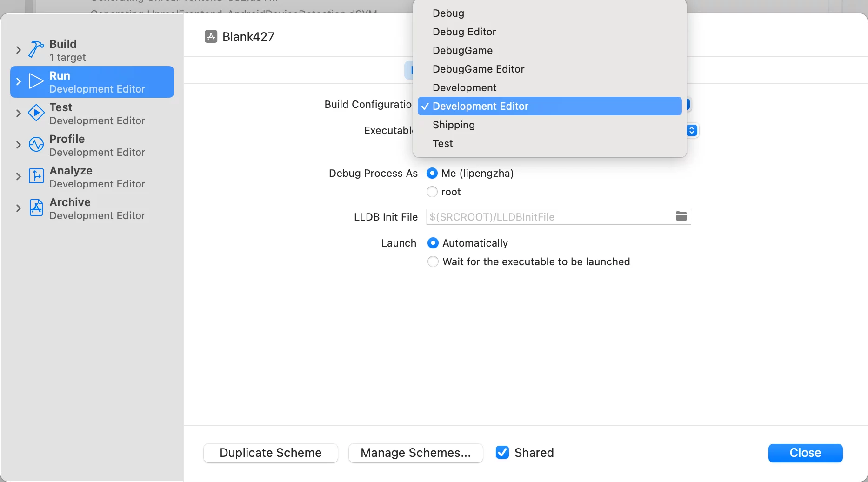Screen dimensions: 868x482
Task: Expand the Test action disclosure arrow
Action: pyautogui.click(x=19, y=113)
